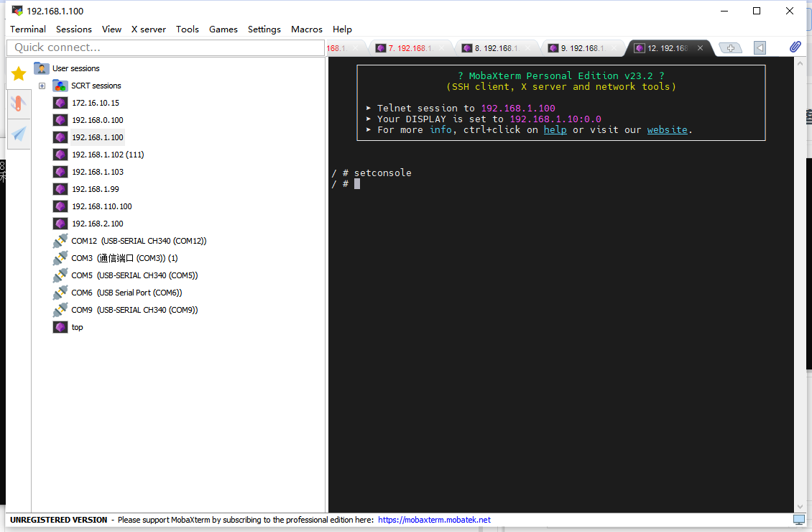Open the Sessions star sidebar tab
The image size is (812, 532).
(x=19, y=73)
